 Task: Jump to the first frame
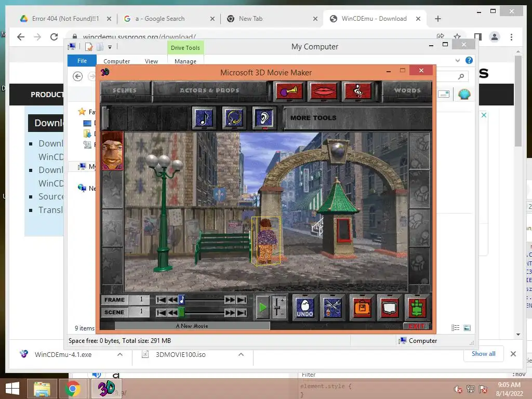coord(161,300)
